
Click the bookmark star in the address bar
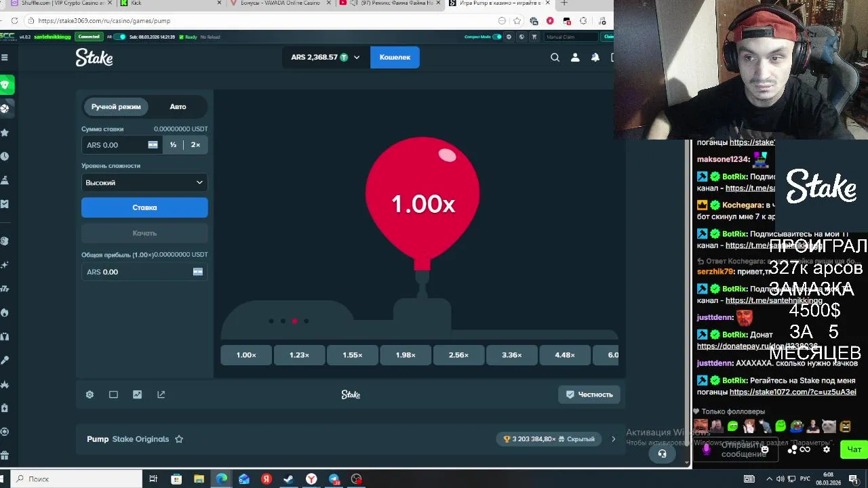coord(517,20)
